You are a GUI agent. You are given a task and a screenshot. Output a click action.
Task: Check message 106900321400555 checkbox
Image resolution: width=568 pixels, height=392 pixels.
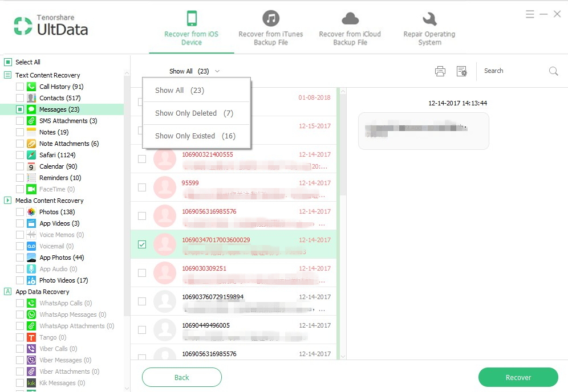point(142,159)
